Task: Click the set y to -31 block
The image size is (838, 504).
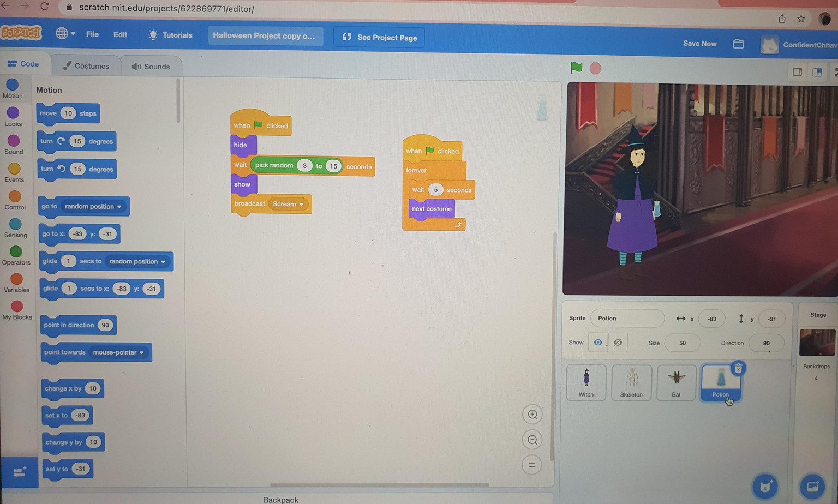Action: click(68, 469)
